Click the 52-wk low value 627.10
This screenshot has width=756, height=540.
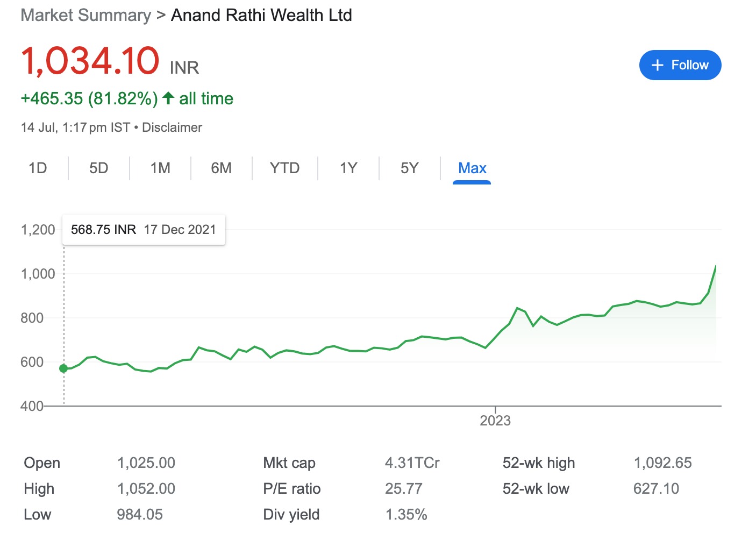[x=657, y=489]
